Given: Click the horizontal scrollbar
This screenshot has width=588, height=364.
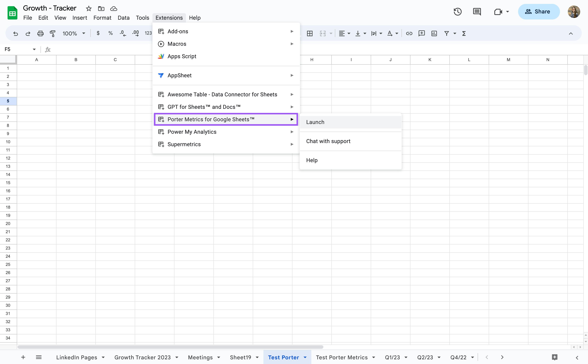Looking at the screenshot, I should [x=171, y=347].
